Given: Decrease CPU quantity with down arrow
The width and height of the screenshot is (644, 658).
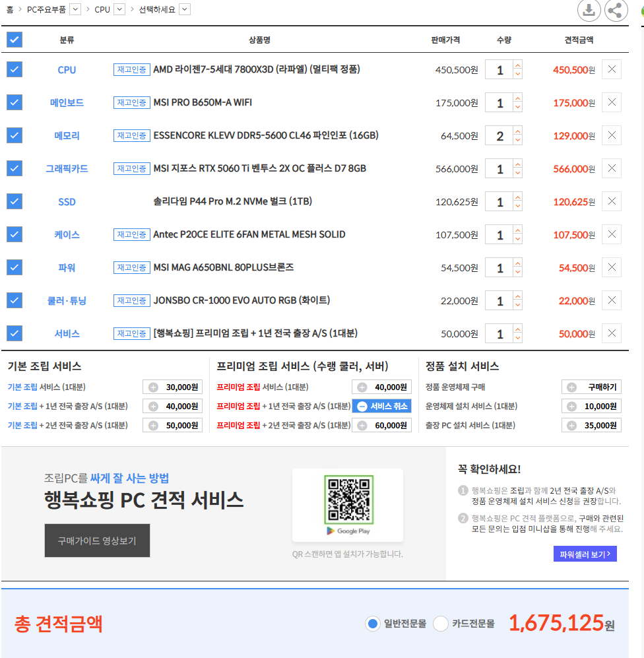Looking at the screenshot, I should pos(518,75).
